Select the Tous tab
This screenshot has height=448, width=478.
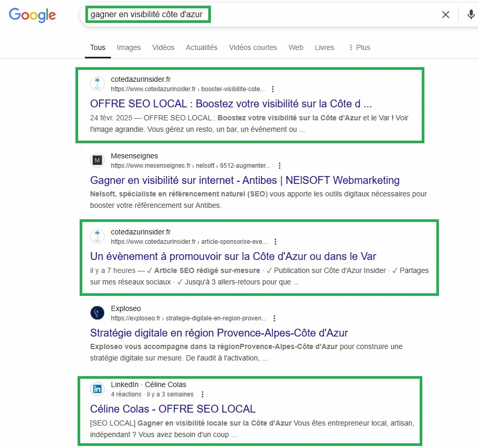[97, 47]
